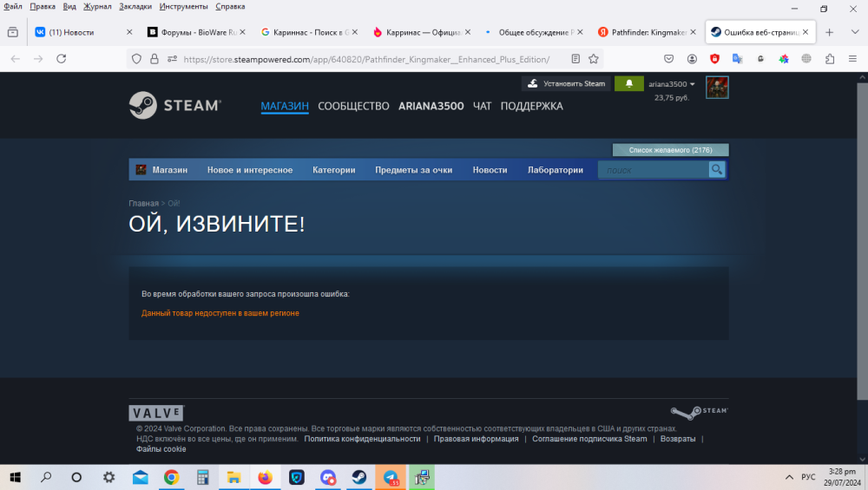The image size is (868, 490).
Task: Close the Каринас Google search tab
Action: tap(355, 32)
